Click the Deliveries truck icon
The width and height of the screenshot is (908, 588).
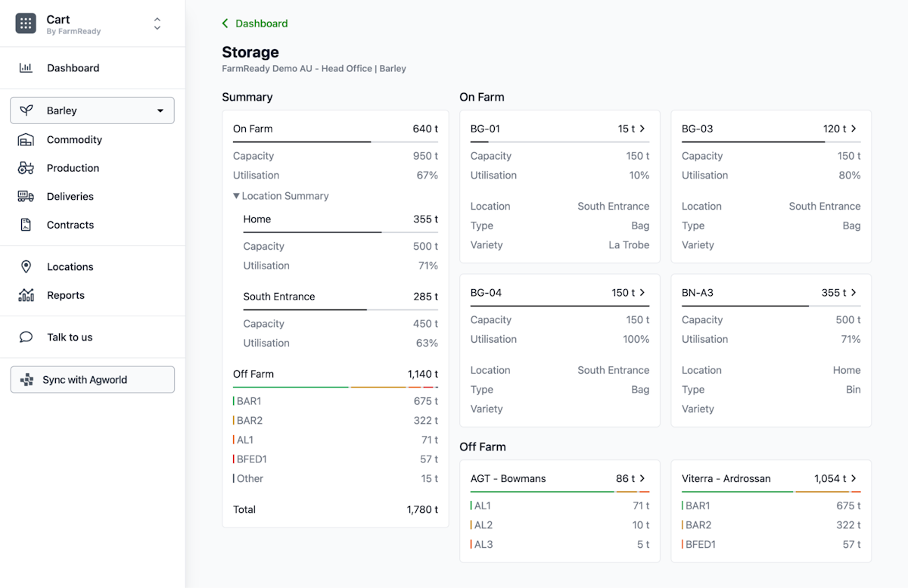coord(26,197)
